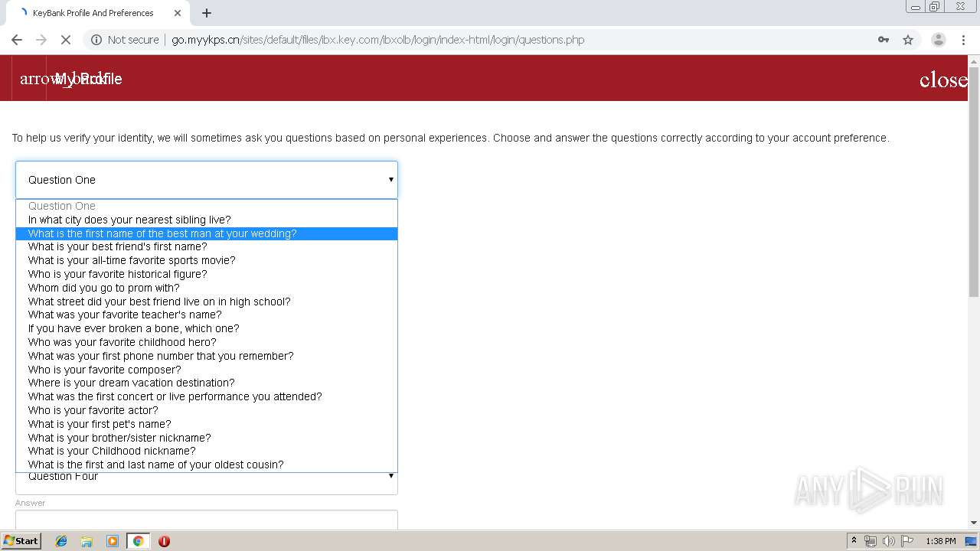Pick the brother/sister nickname question

click(207, 438)
